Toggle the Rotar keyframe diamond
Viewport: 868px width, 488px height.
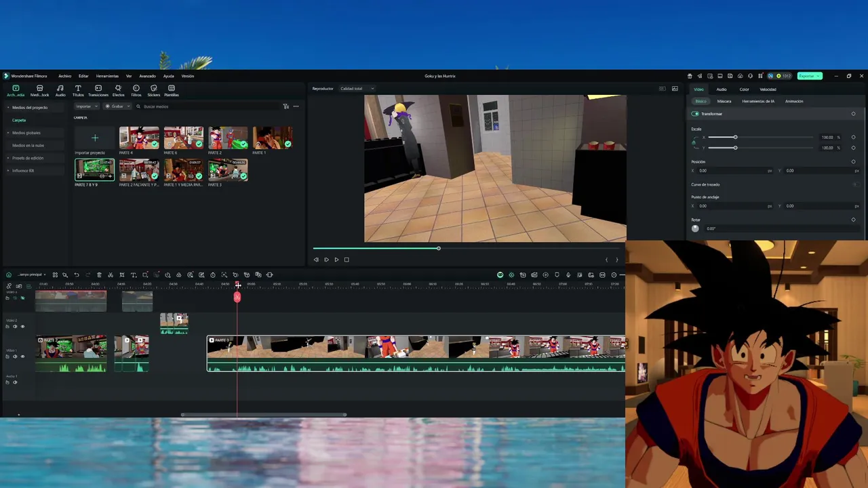click(853, 220)
